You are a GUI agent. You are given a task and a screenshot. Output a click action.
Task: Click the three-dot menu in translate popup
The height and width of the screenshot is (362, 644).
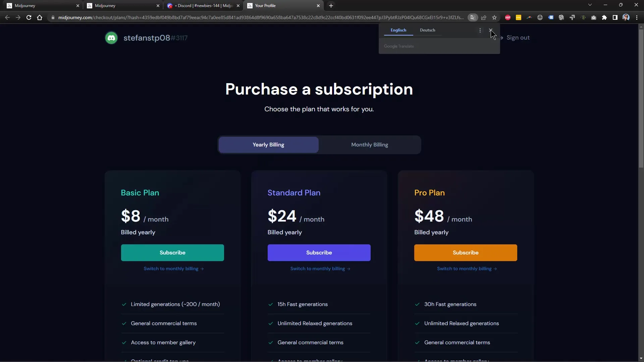pos(480,31)
